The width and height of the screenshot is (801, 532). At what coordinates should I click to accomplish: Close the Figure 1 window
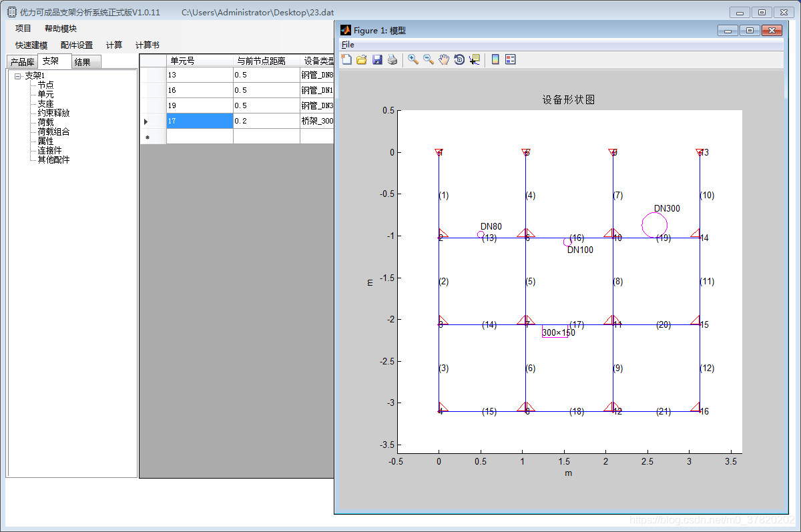pos(772,30)
